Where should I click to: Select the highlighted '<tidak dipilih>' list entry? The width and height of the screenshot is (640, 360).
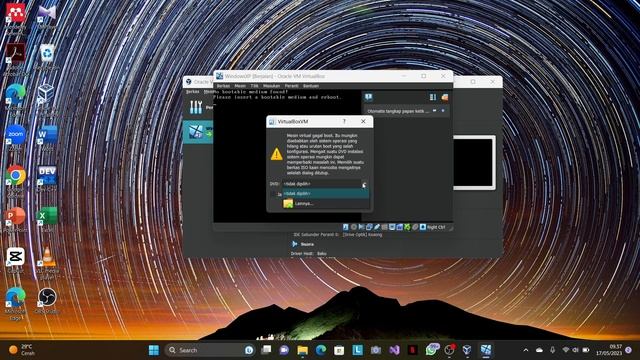pos(325,193)
